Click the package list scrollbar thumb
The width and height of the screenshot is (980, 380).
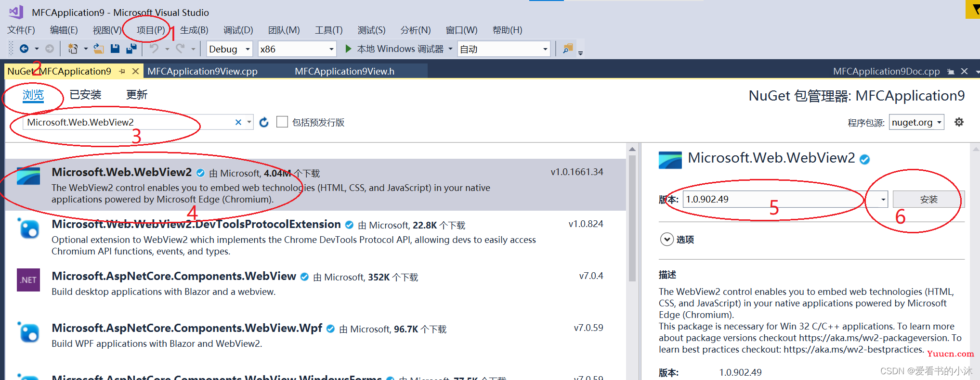(632, 217)
